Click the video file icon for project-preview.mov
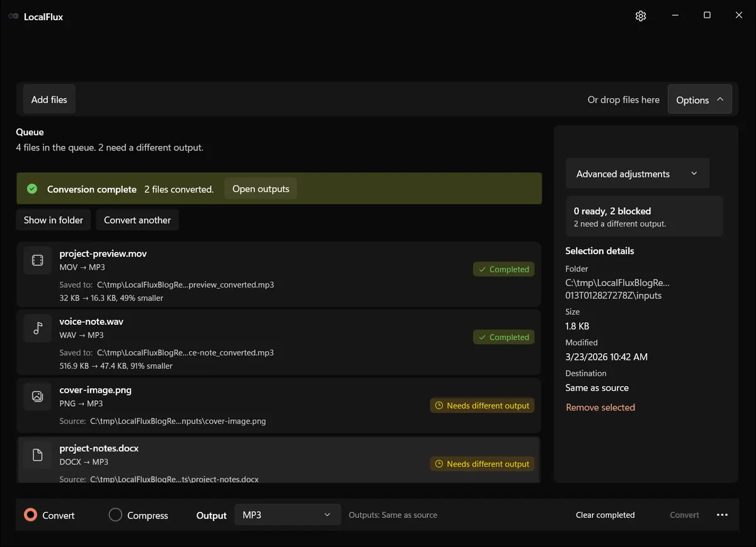Viewport: 756px width, 547px height. click(38, 260)
